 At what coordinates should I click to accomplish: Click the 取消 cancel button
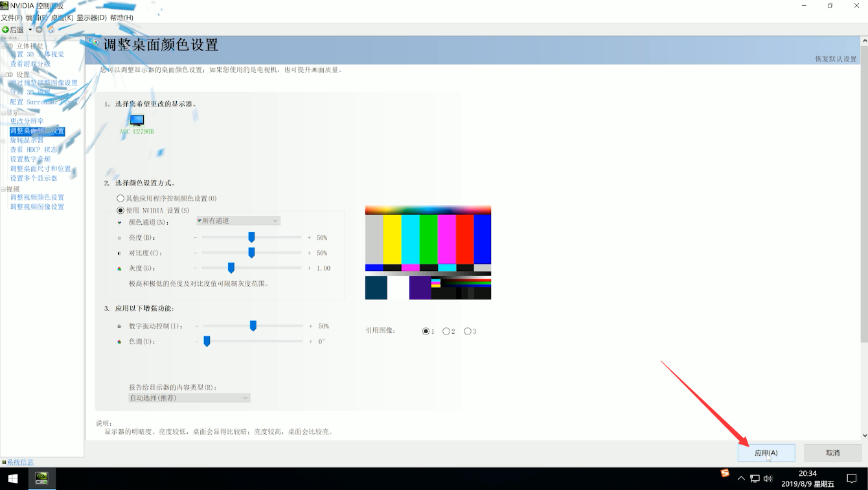(x=832, y=452)
